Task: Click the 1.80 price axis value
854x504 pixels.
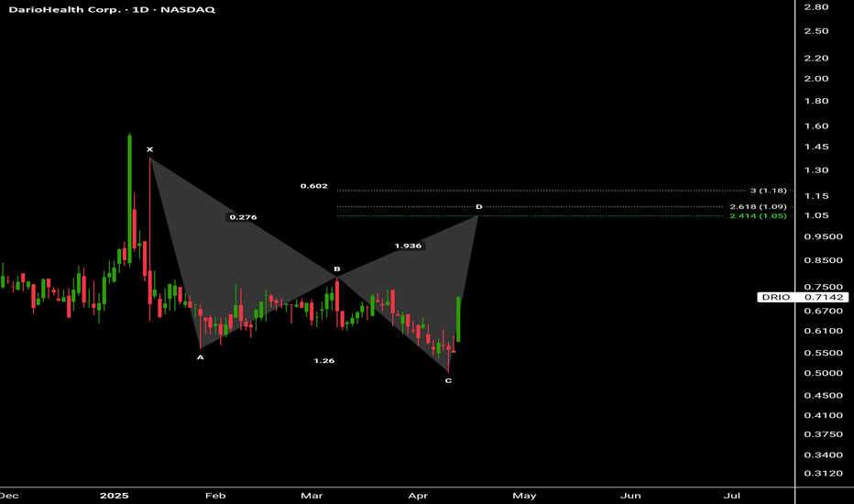Action: pos(816,101)
